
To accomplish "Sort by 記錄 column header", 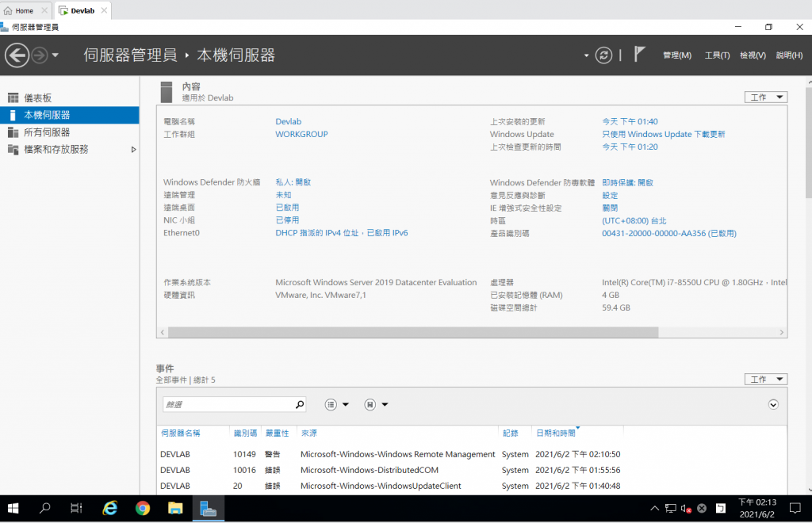I will (x=510, y=433).
